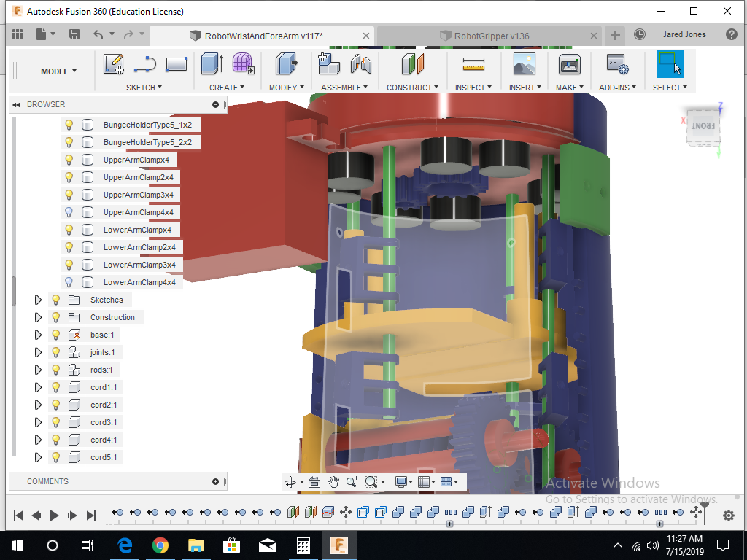Open the job status clock icon
This screenshot has width=747, height=560.
coord(640,34)
